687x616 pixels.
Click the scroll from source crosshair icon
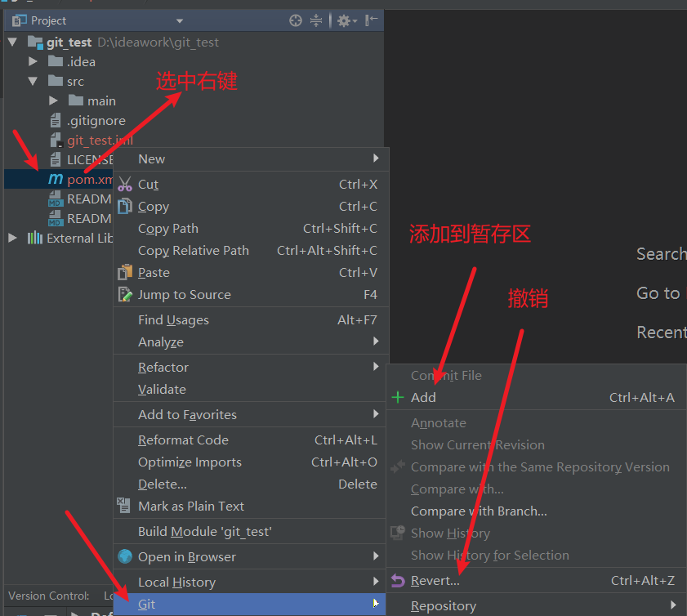(x=296, y=20)
